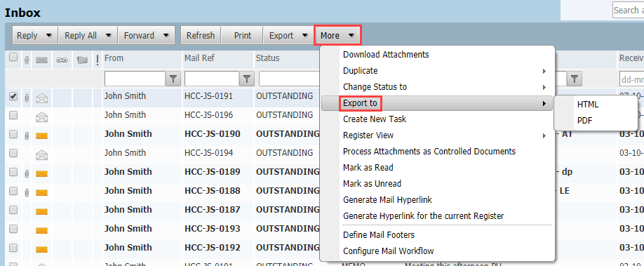The image size is (644, 266).
Task: Select Export to in More menu
Action: click(x=438, y=103)
